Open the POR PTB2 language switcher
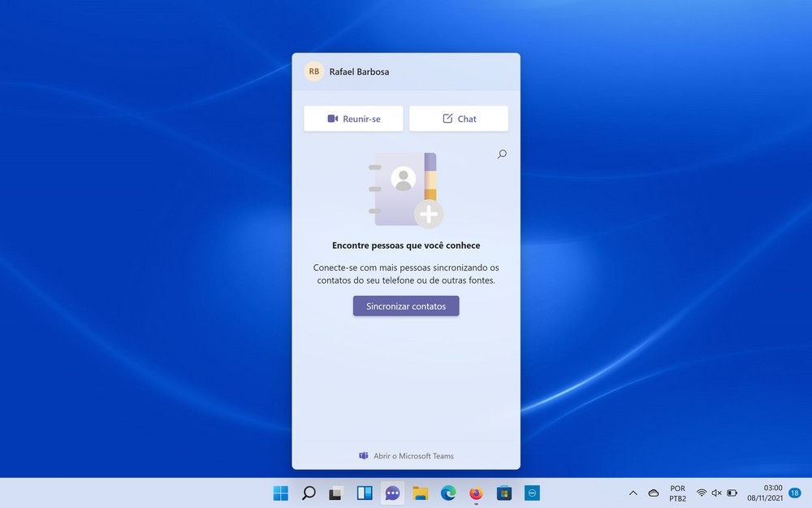Image resolution: width=812 pixels, height=508 pixels. (677, 493)
